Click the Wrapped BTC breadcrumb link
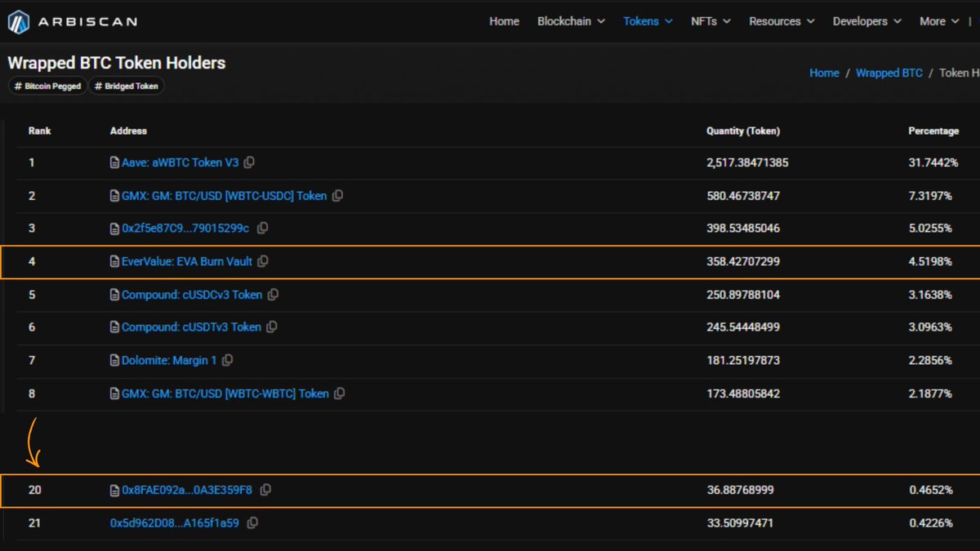The height and width of the screenshot is (551, 980). 889,73
